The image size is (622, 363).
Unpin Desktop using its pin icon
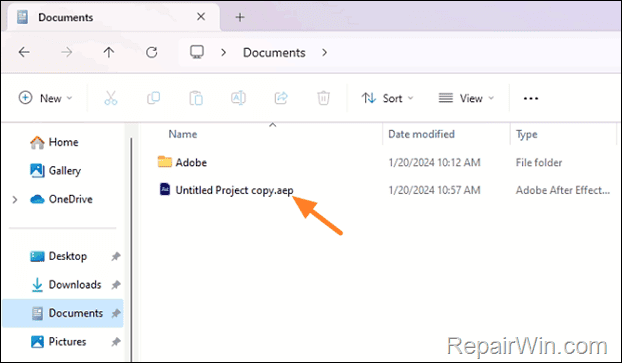coord(115,256)
